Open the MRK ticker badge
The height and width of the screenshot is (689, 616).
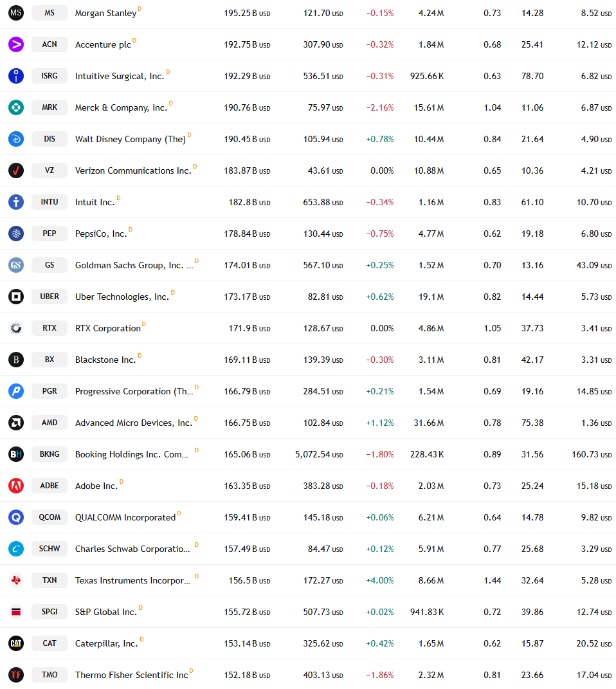[50, 107]
